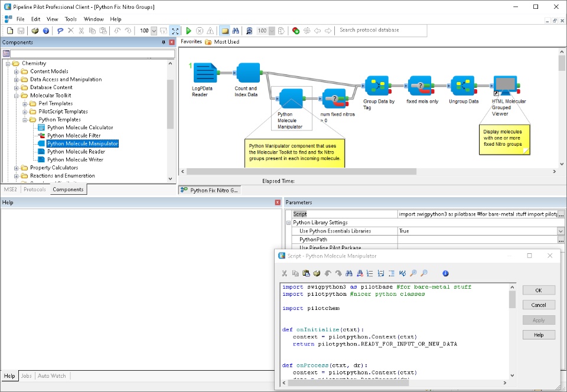This screenshot has width=567, height=392.
Task: Click the Cut scissors icon in Script dialog
Action: pyautogui.click(x=284, y=273)
